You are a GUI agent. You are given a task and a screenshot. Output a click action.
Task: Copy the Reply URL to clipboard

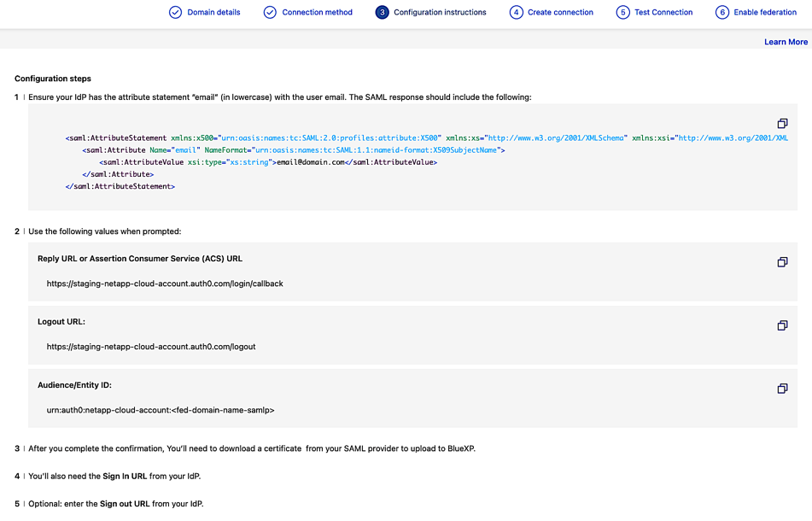coord(782,262)
